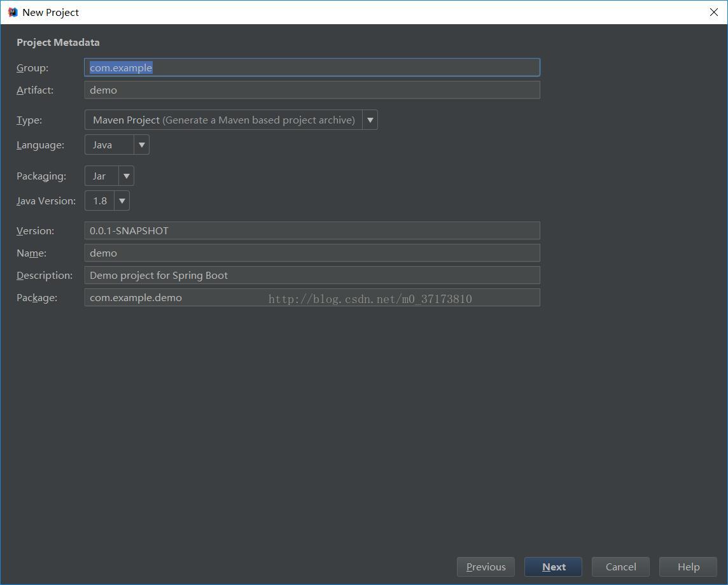Proceed with the Next button

[x=553, y=567]
